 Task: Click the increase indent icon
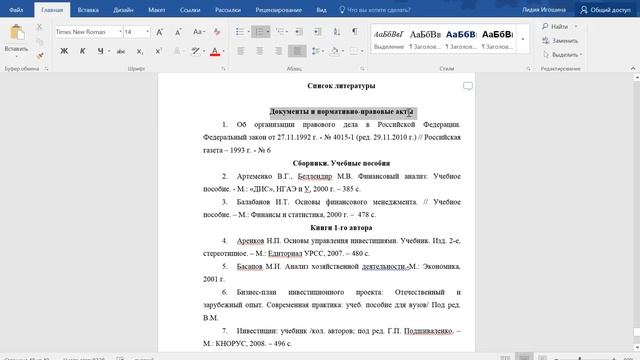318,32
